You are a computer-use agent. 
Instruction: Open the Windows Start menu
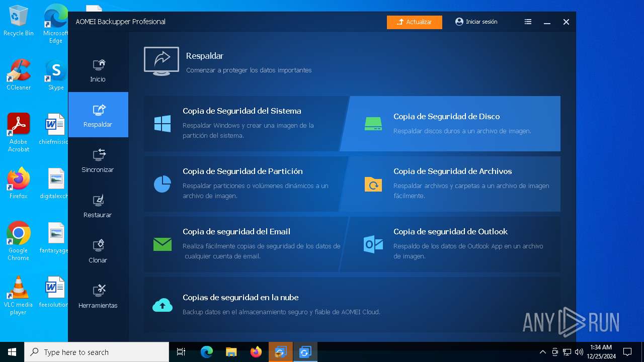point(12,352)
